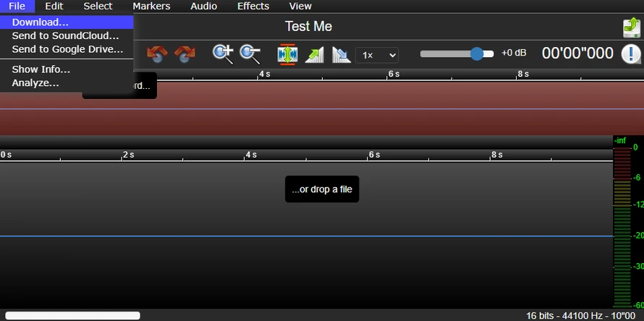The image size is (644, 321).
Task: Select Send to Google Drive option
Action: click(67, 49)
